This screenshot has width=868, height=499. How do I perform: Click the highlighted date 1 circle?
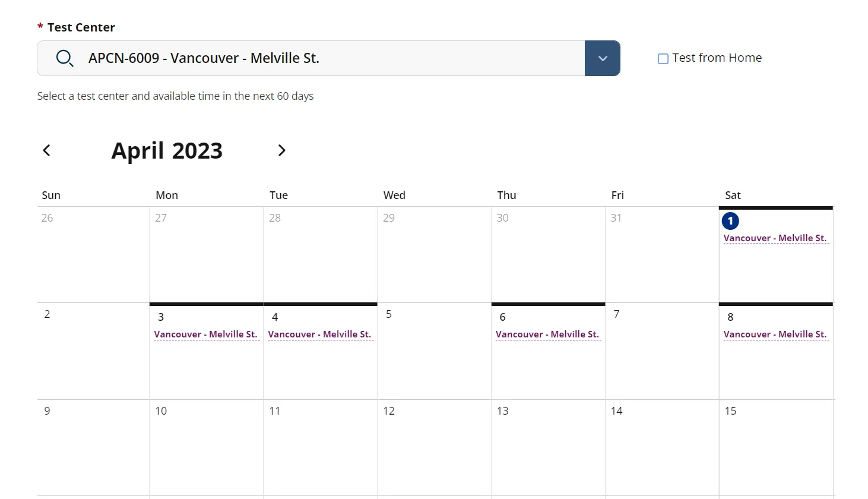[730, 221]
